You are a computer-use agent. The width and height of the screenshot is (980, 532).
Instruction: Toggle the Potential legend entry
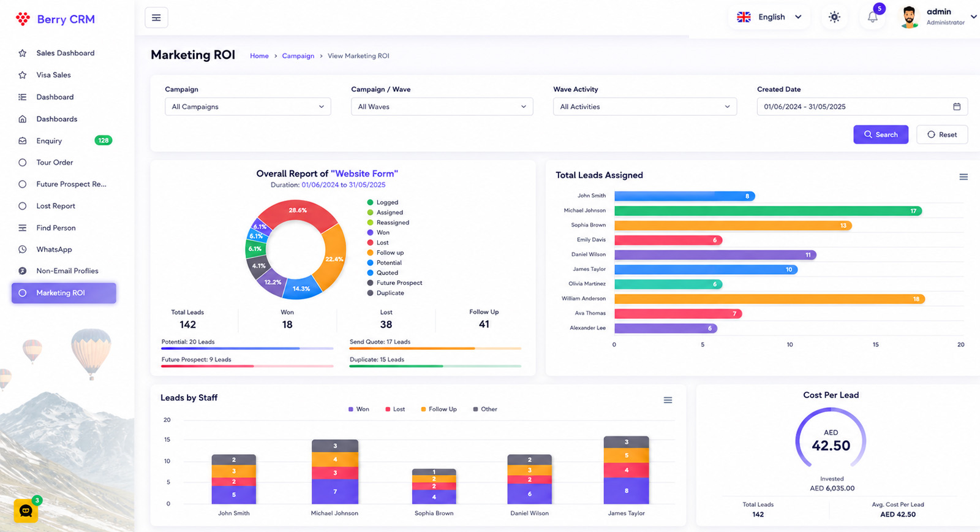coord(385,263)
